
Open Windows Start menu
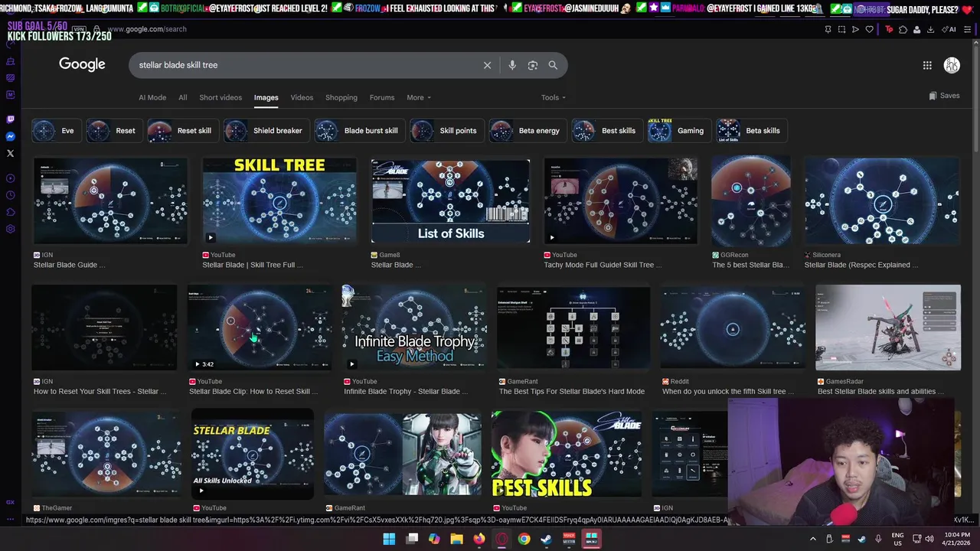tap(389, 539)
